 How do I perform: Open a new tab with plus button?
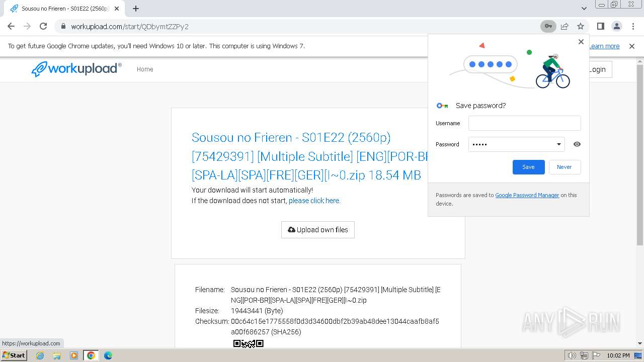coord(136,9)
